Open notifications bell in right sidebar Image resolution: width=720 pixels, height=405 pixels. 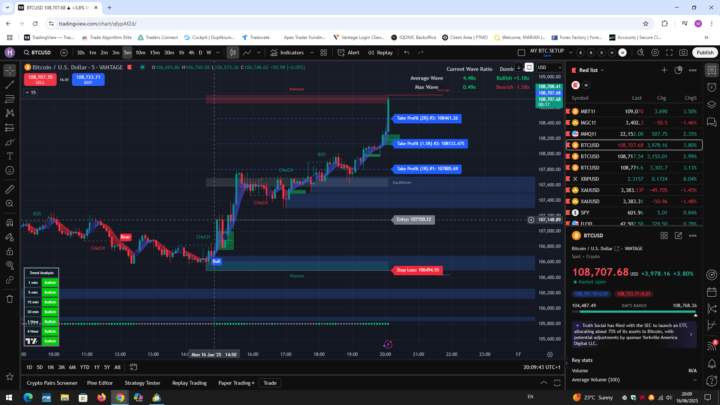(712, 364)
